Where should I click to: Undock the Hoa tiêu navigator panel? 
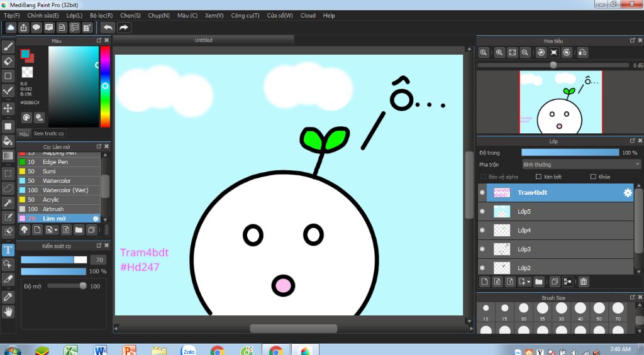pos(632,40)
